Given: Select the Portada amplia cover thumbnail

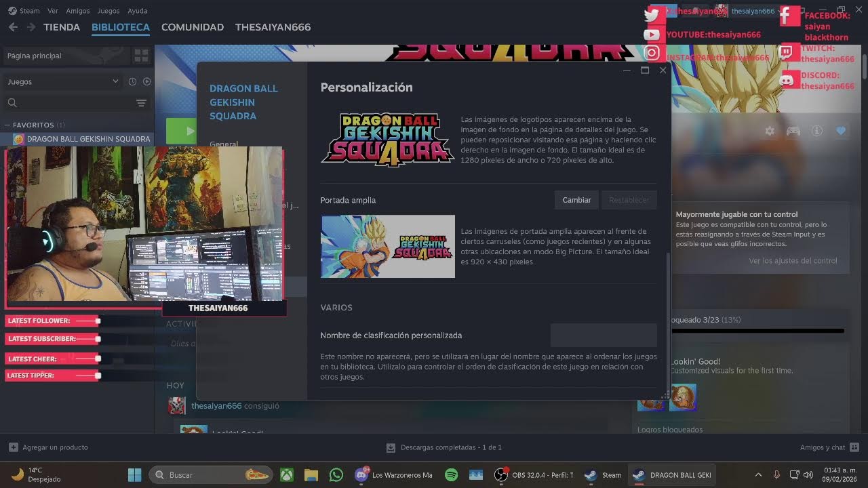Looking at the screenshot, I should [388, 246].
